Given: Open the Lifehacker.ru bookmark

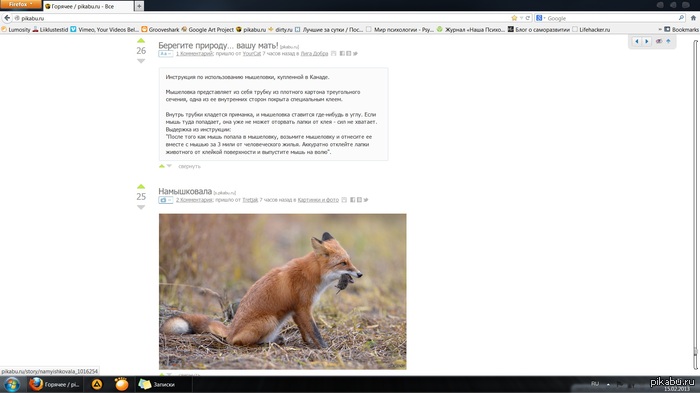Looking at the screenshot, I should pyautogui.click(x=591, y=29).
